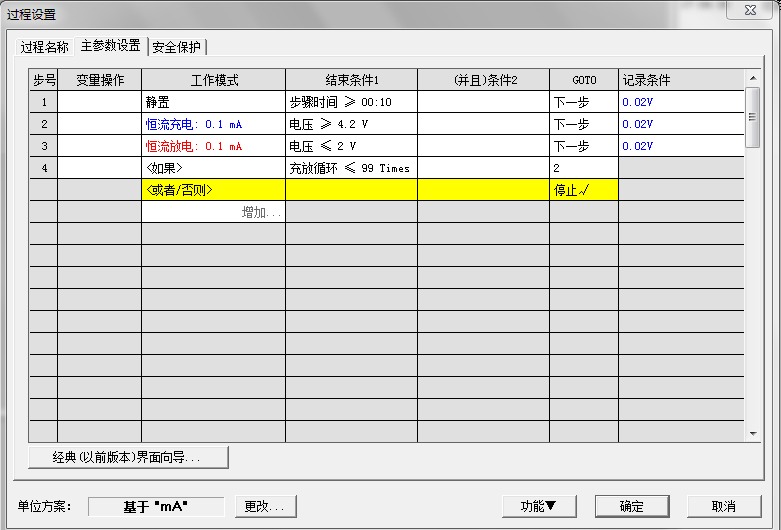781x530 pixels.
Task: Click the 确定 button
Action: point(632,506)
